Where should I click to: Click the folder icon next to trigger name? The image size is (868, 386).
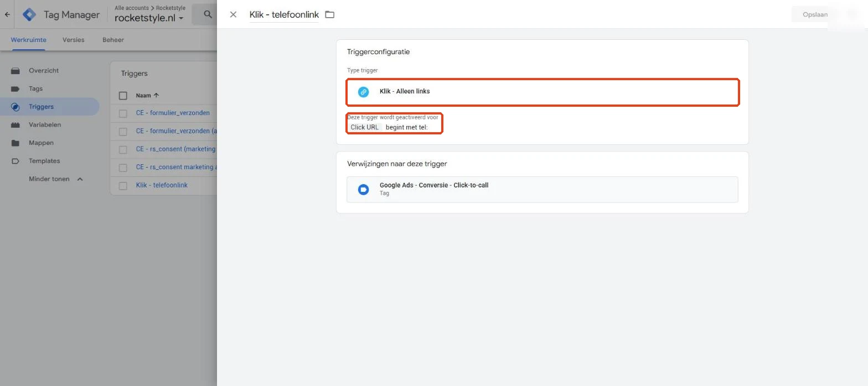(x=330, y=14)
